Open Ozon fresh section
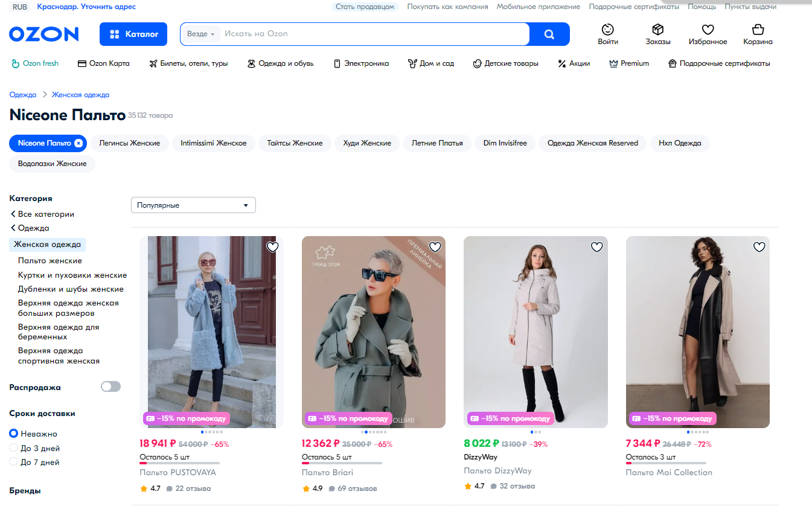Image resolution: width=812 pixels, height=506 pixels. click(35, 63)
